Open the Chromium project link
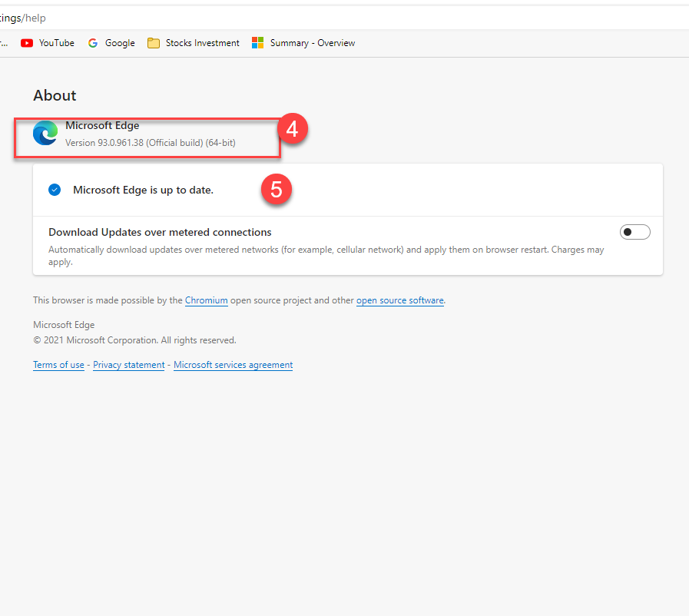 [x=206, y=300]
